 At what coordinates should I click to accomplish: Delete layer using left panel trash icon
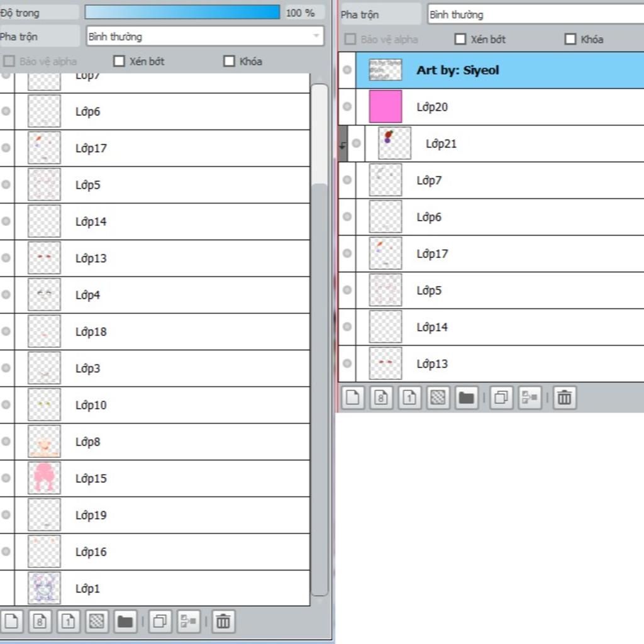tap(223, 621)
